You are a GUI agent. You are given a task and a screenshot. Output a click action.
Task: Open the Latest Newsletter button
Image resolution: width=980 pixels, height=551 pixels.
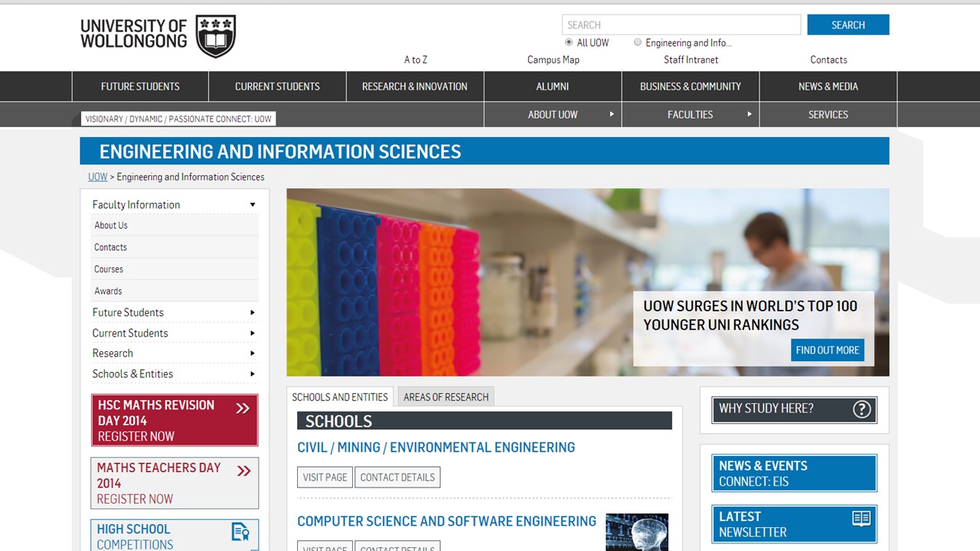[794, 524]
